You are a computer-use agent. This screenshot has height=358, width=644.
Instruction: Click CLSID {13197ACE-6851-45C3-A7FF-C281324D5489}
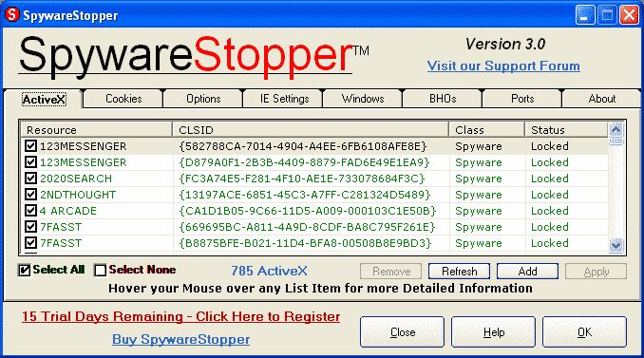(x=305, y=195)
